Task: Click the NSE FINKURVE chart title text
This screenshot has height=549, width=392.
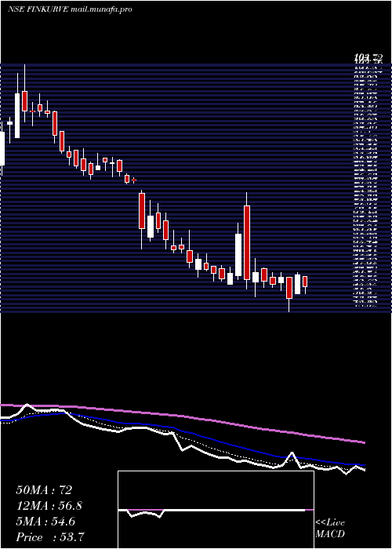Action: tap(70, 9)
